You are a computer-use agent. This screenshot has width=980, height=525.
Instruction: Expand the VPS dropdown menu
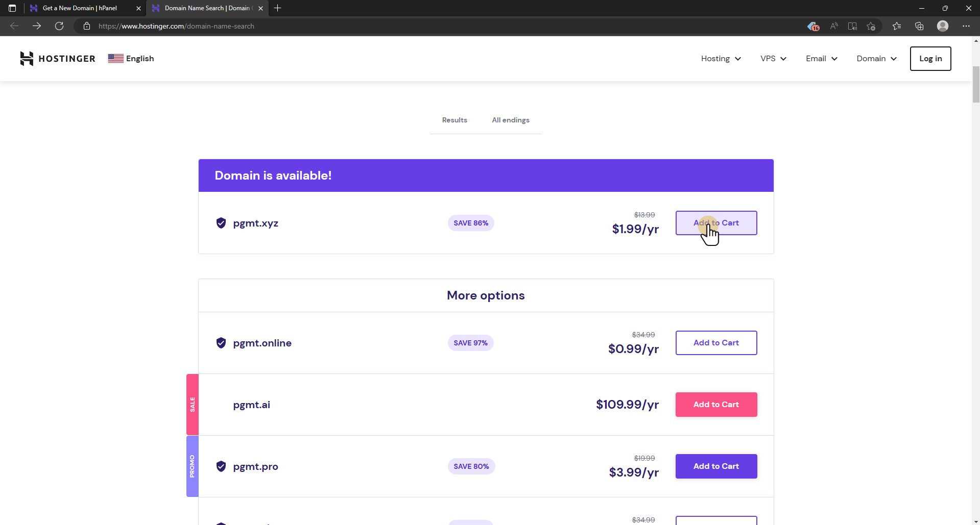(x=773, y=59)
